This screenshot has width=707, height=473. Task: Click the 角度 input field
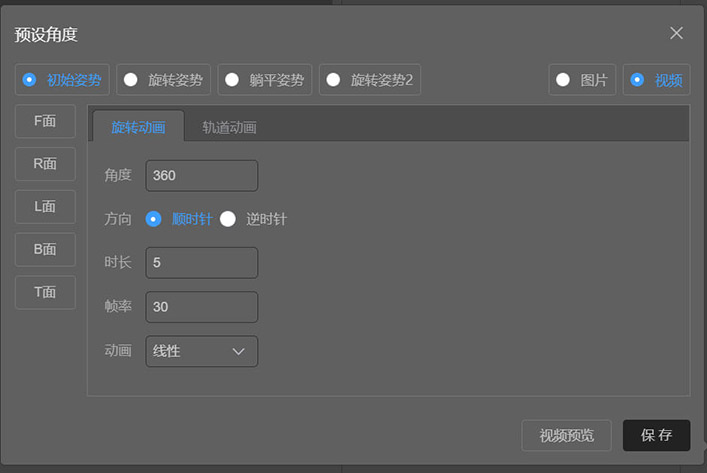click(x=202, y=175)
